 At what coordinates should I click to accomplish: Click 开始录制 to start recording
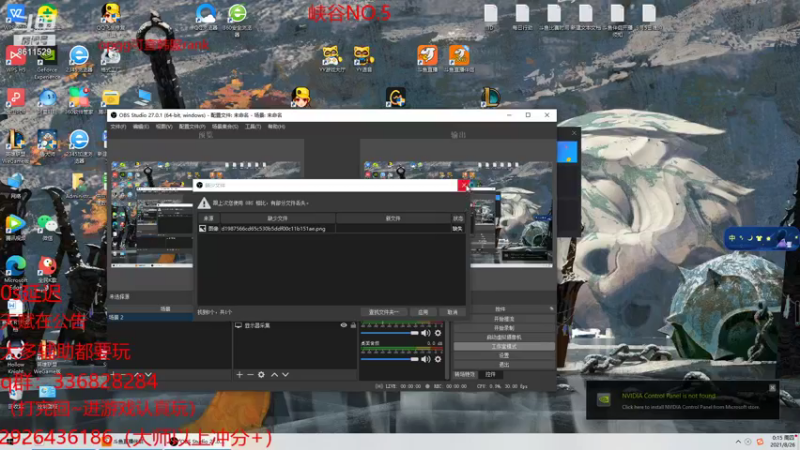[504, 328]
